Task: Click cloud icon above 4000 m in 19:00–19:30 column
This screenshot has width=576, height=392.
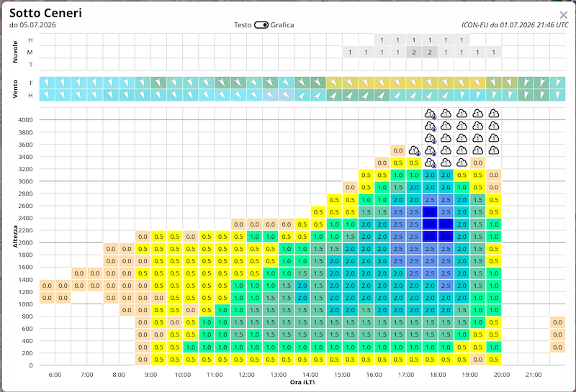Action: click(x=477, y=114)
